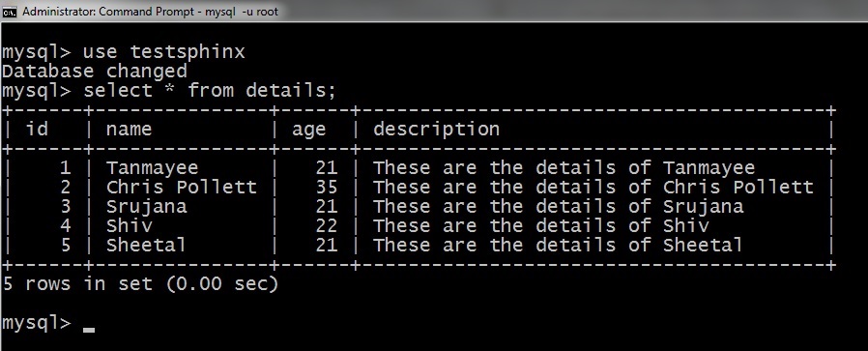Click the name cell 'Shiv'
The image size is (868, 351).
(129, 226)
